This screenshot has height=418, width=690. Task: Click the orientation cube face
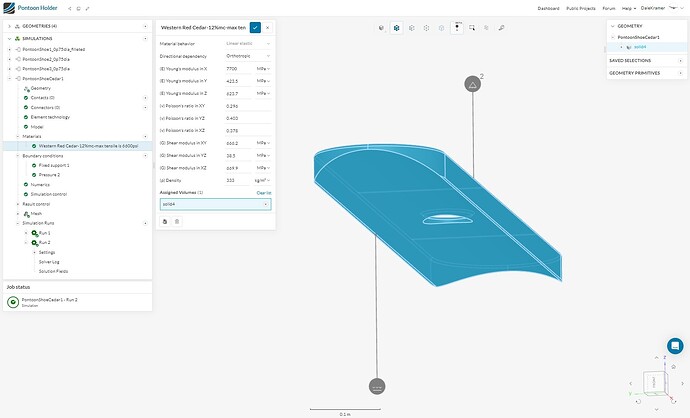[x=654, y=383]
